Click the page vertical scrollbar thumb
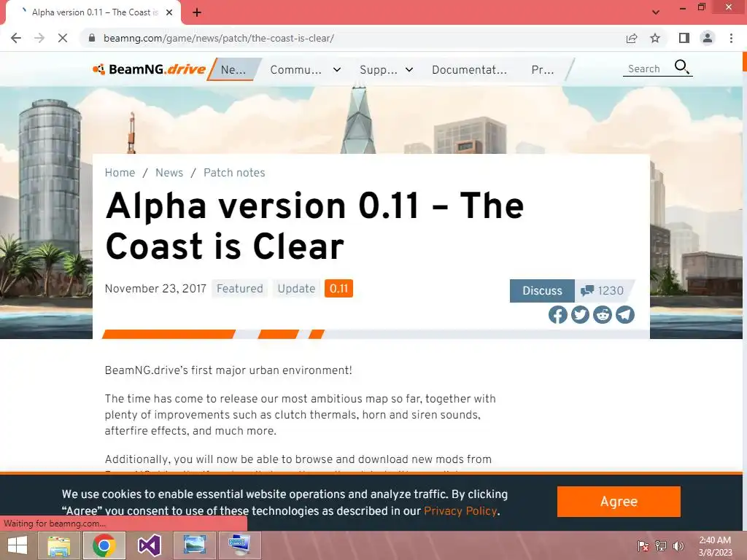 click(x=745, y=61)
